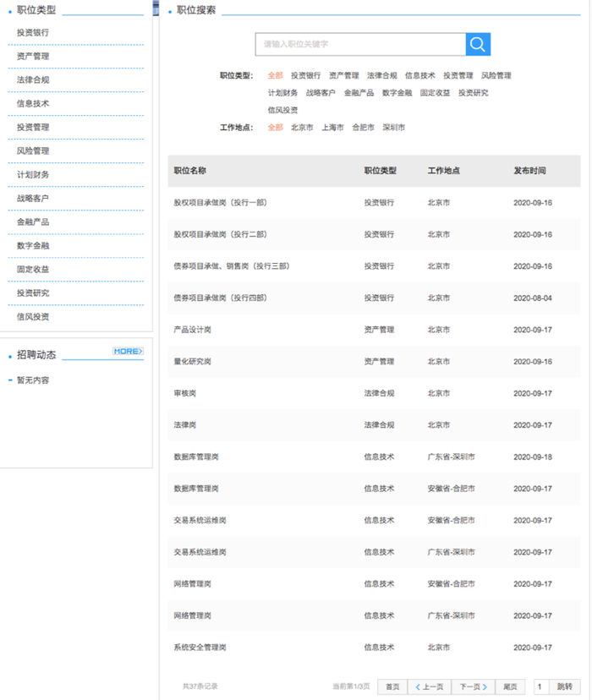Viewport: 592px width, 700px height.
Task: Select 固定收益 in the sidebar list
Action: pyautogui.click(x=33, y=269)
